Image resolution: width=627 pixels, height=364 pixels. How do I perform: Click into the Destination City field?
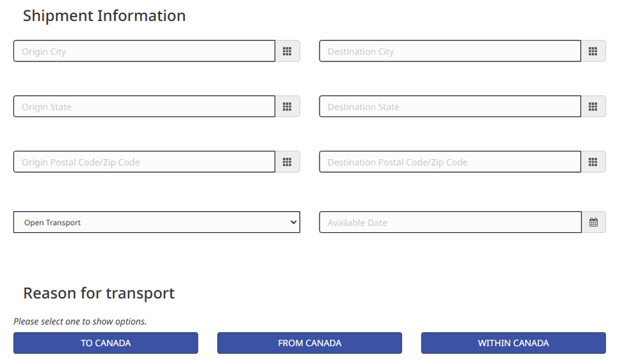coord(450,51)
